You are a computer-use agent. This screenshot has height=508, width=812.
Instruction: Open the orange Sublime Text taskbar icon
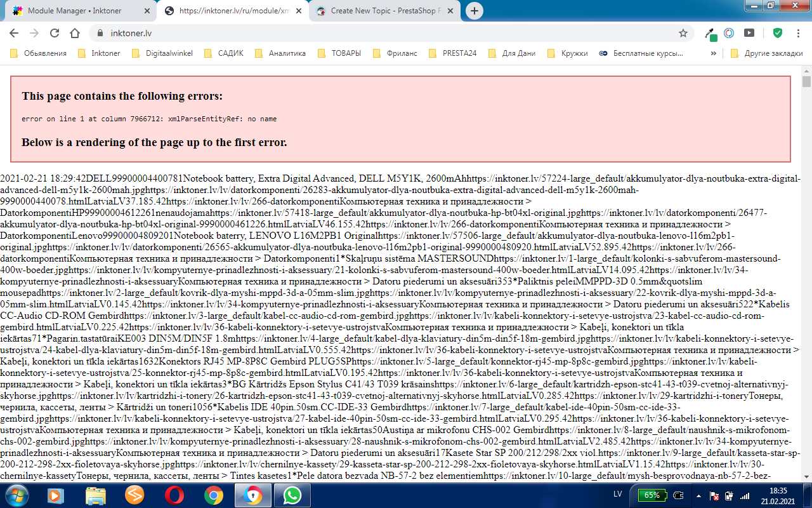(x=134, y=495)
